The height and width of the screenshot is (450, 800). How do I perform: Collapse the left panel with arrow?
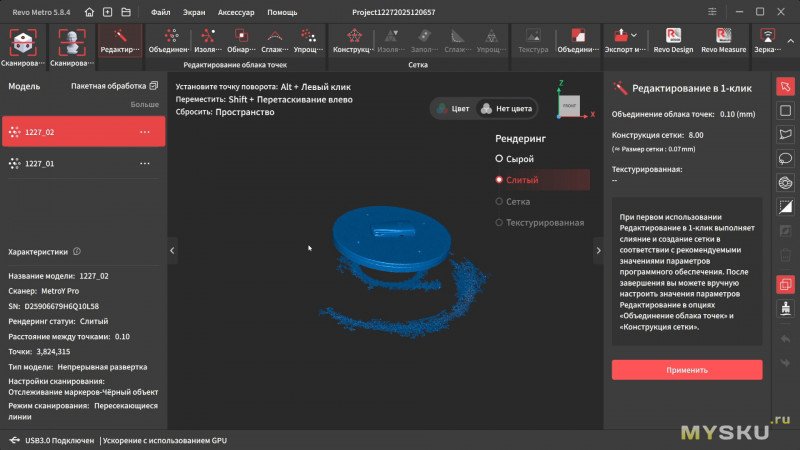[x=172, y=251]
